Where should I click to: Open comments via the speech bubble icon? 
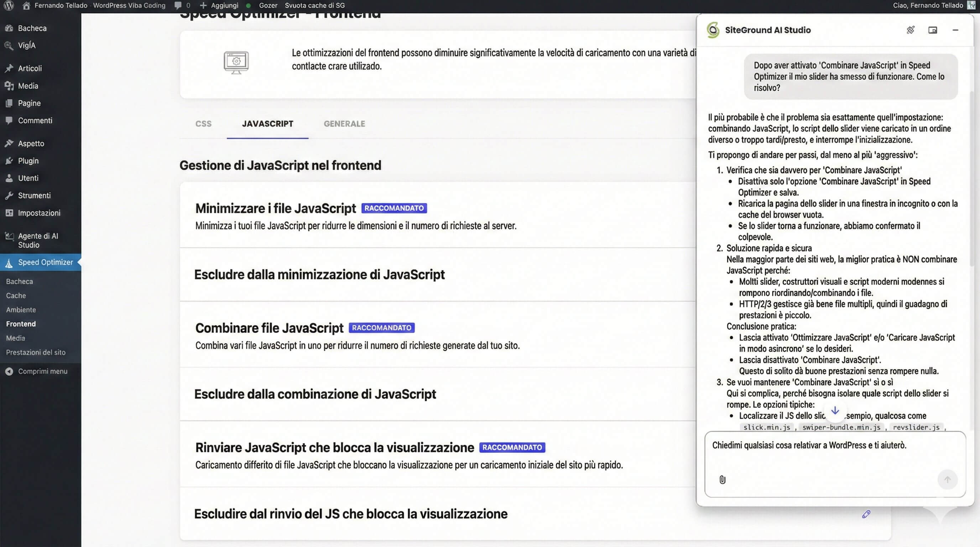(178, 5)
